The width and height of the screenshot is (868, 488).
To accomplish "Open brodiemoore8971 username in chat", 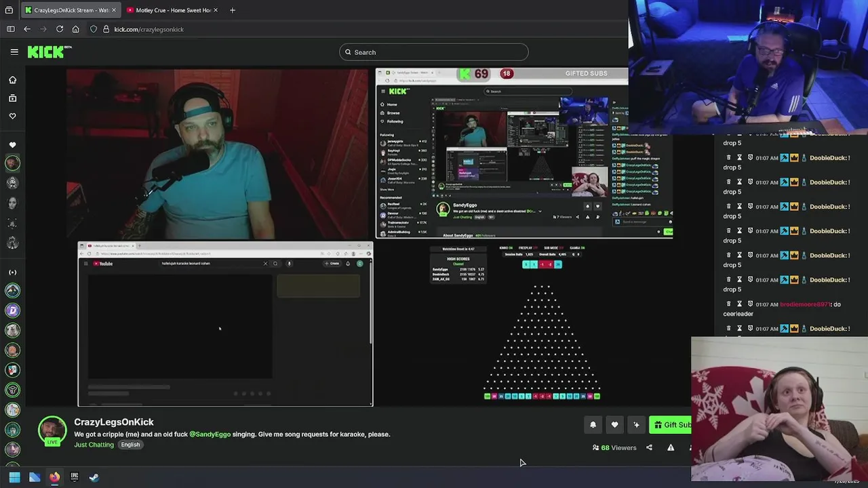I will 805,304.
